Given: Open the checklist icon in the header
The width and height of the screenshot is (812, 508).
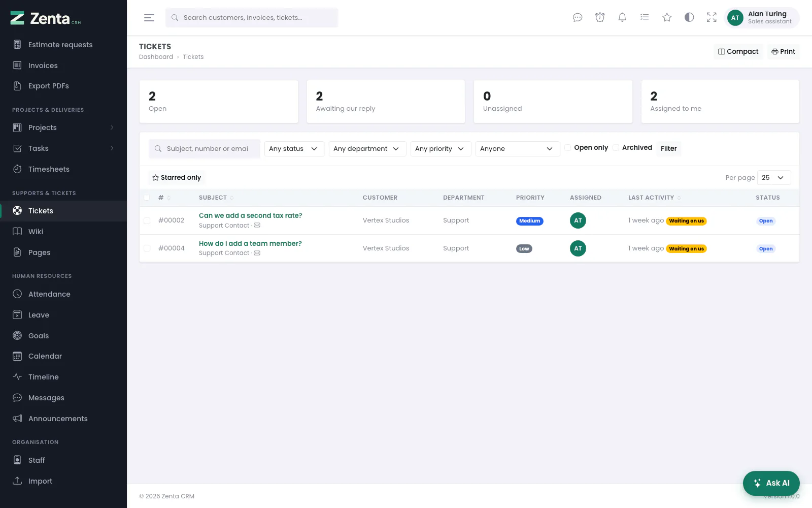Looking at the screenshot, I should (645, 18).
